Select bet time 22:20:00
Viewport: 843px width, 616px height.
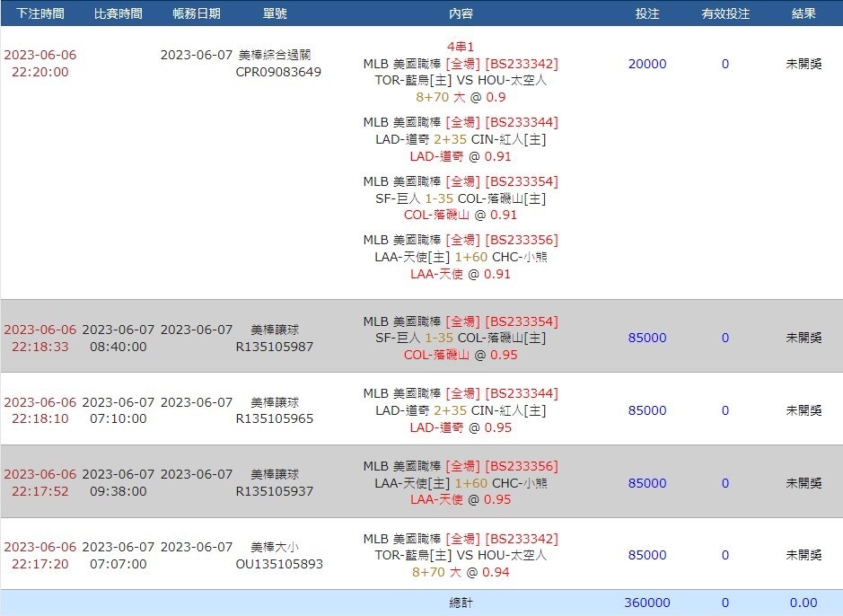tap(40, 72)
